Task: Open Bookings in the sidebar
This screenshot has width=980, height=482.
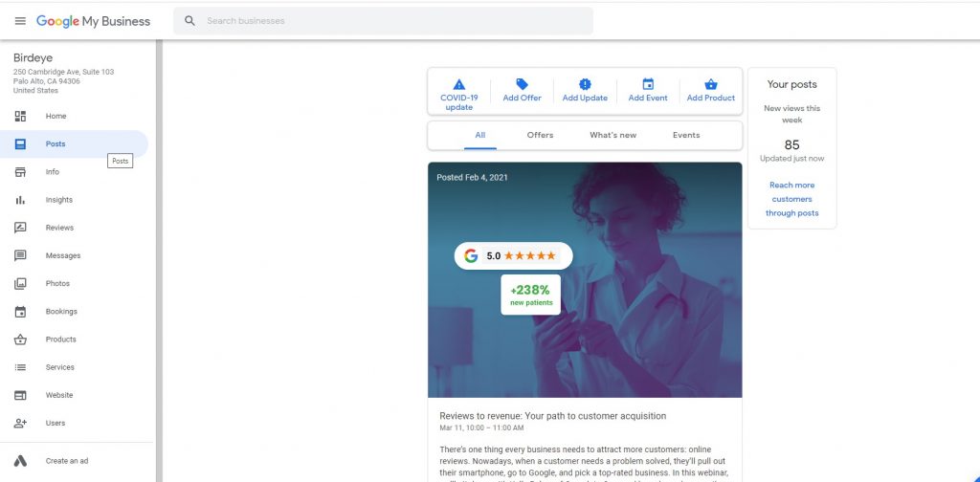Action: pyautogui.click(x=61, y=312)
